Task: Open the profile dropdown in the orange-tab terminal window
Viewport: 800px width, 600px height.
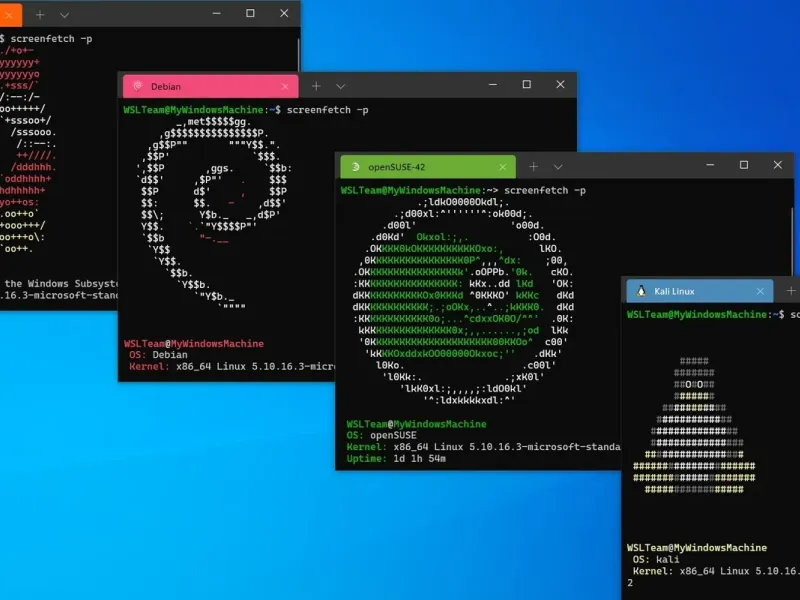Action: tap(64, 15)
